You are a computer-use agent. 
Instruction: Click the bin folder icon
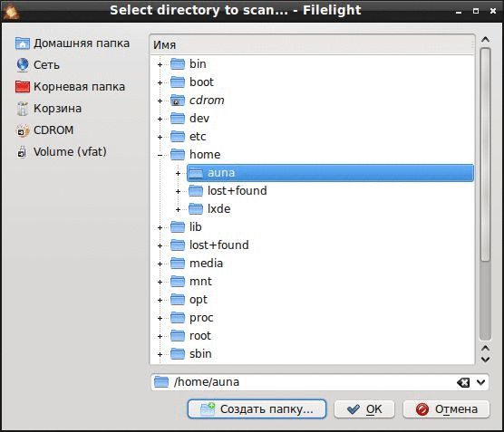[x=178, y=64]
